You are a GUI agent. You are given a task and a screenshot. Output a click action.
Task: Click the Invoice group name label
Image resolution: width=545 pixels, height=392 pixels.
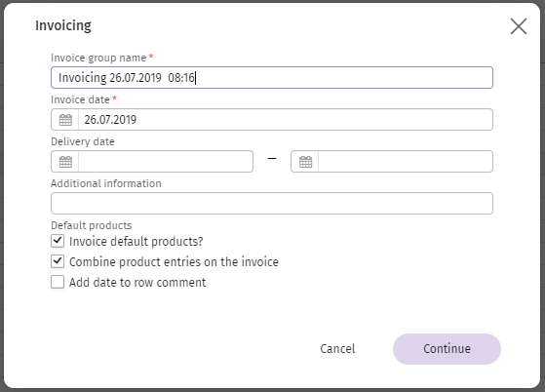98,58
